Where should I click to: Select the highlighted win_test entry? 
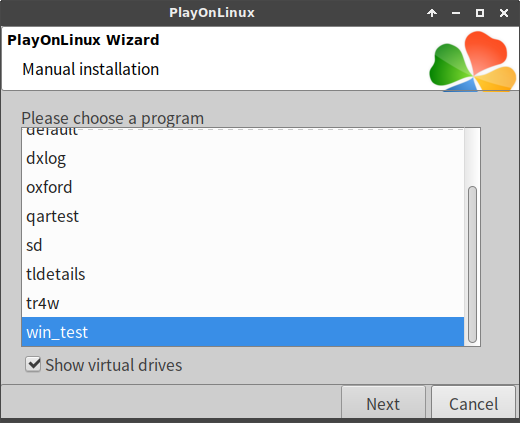[x=243, y=332]
